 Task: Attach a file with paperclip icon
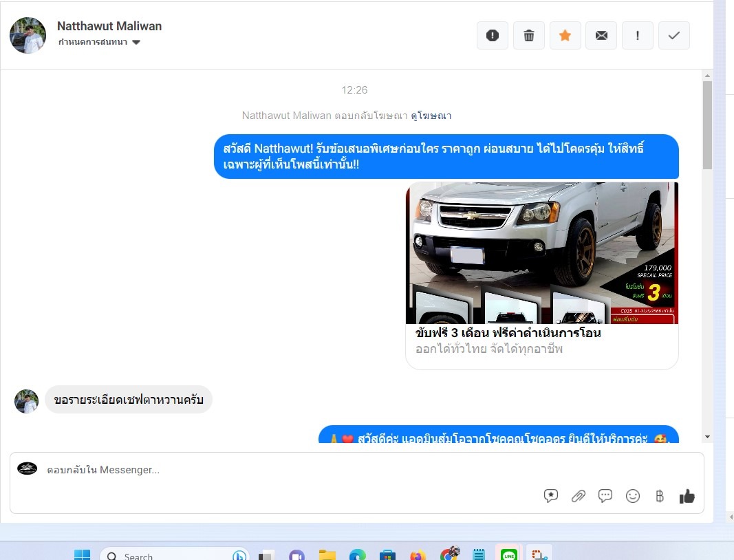point(579,496)
